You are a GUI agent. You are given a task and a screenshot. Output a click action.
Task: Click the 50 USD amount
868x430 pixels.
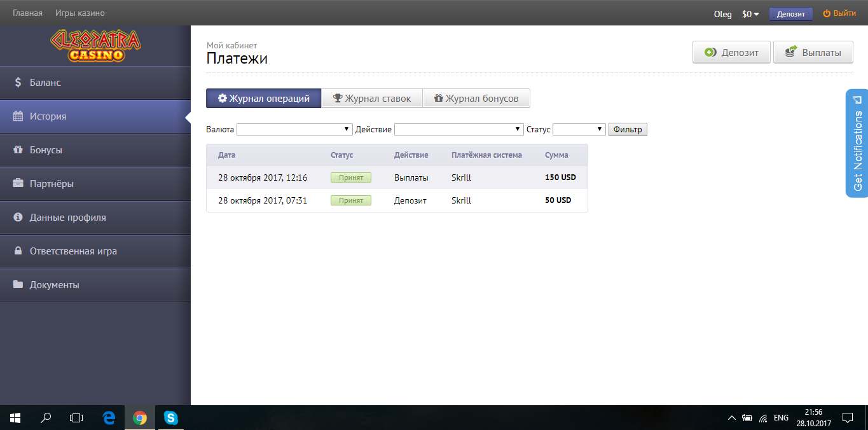558,200
